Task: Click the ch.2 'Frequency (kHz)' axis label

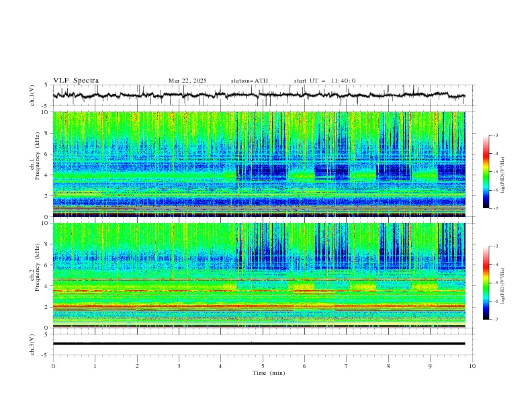Action: (38, 267)
